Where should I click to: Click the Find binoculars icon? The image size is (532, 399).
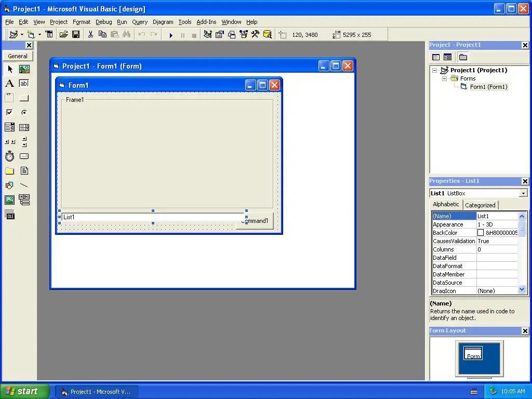point(127,35)
